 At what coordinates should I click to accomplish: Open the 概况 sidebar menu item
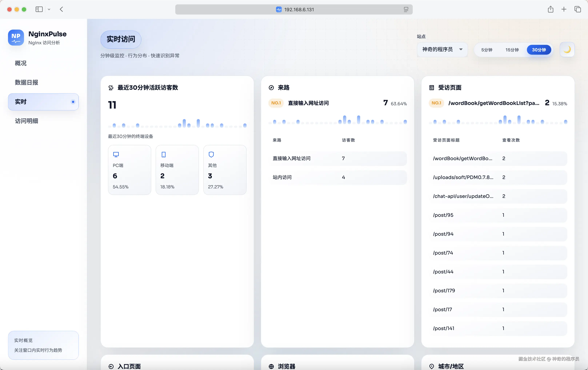pos(21,63)
